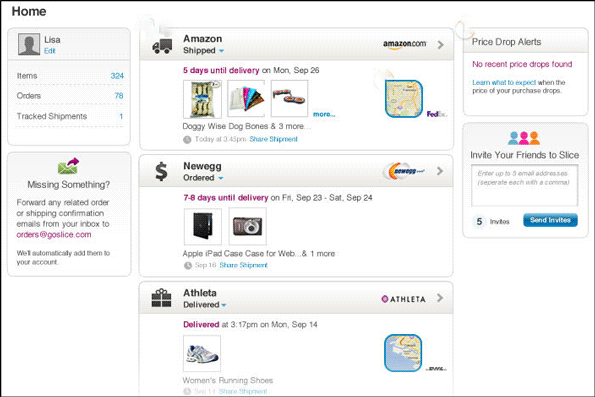Click Share Shipment under the Amazon order
This screenshot has width=595, height=397.
point(273,139)
